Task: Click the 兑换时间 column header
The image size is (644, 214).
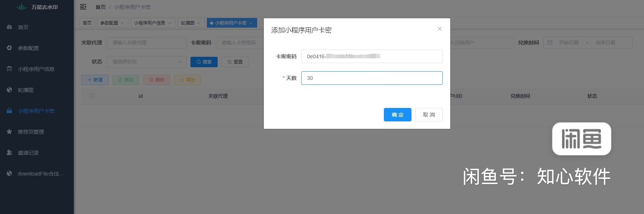Action: 520,96
